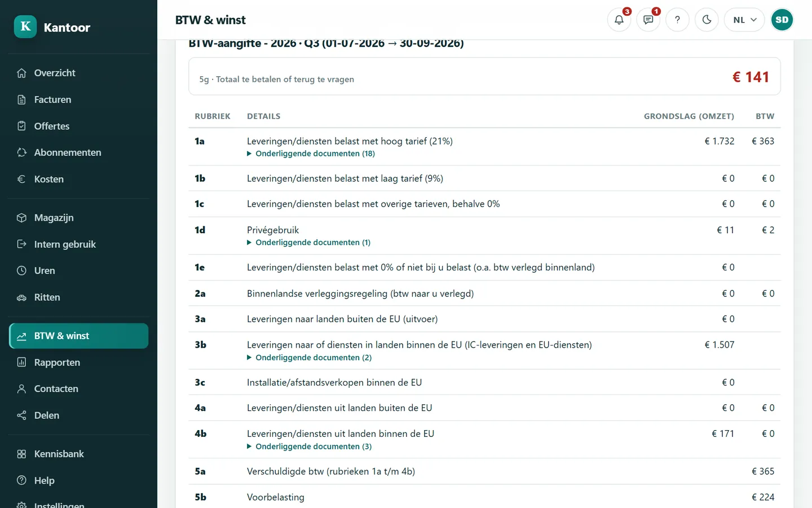Screen dimensions: 812x508
Task: Click the Contacten person icon
Action: pyautogui.click(x=21, y=389)
